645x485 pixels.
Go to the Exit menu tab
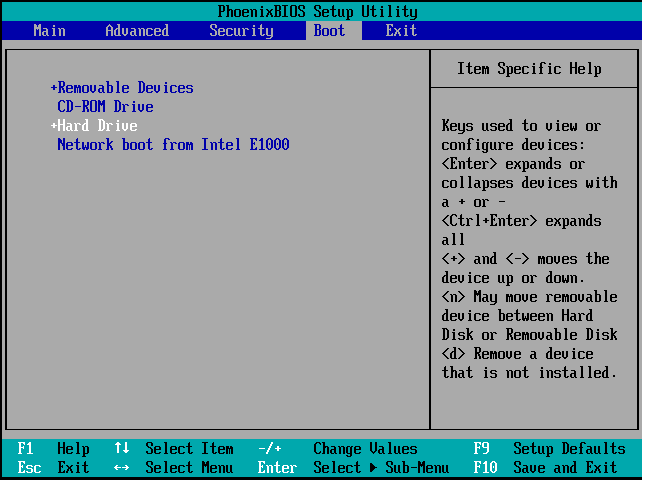click(x=401, y=31)
